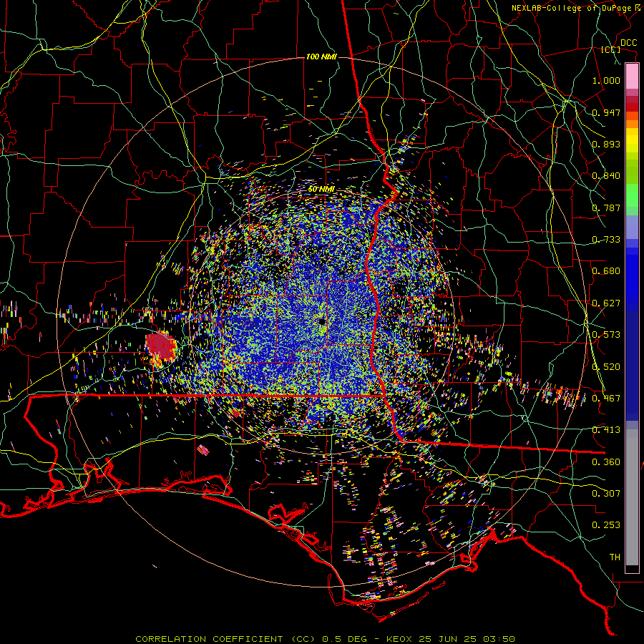This screenshot has width=644, height=644.
Task: Click the 0.947 legend value
Action: tap(606, 112)
